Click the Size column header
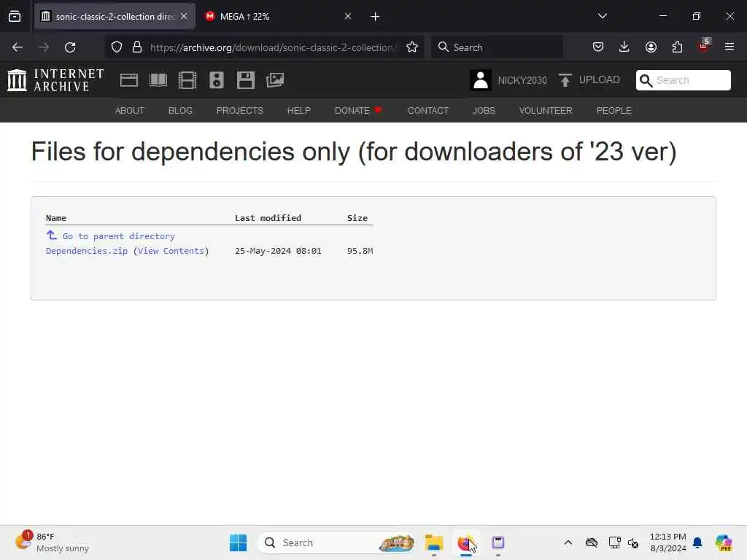Image resolution: width=747 pixels, height=560 pixels. (x=357, y=218)
